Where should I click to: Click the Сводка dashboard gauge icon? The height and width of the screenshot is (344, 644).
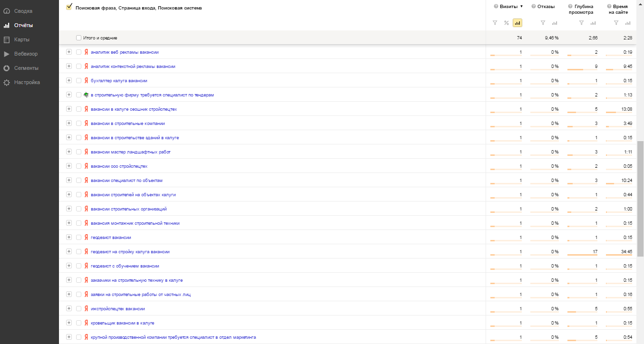tap(7, 11)
